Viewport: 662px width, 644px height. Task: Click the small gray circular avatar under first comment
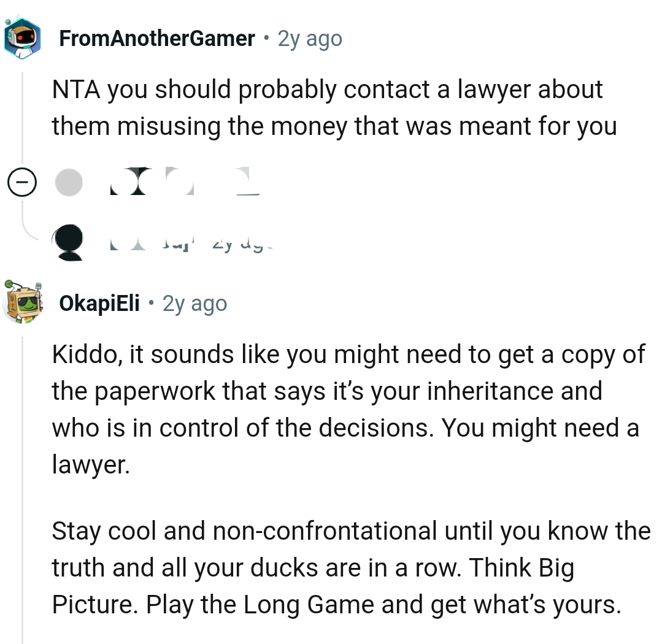[69, 182]
